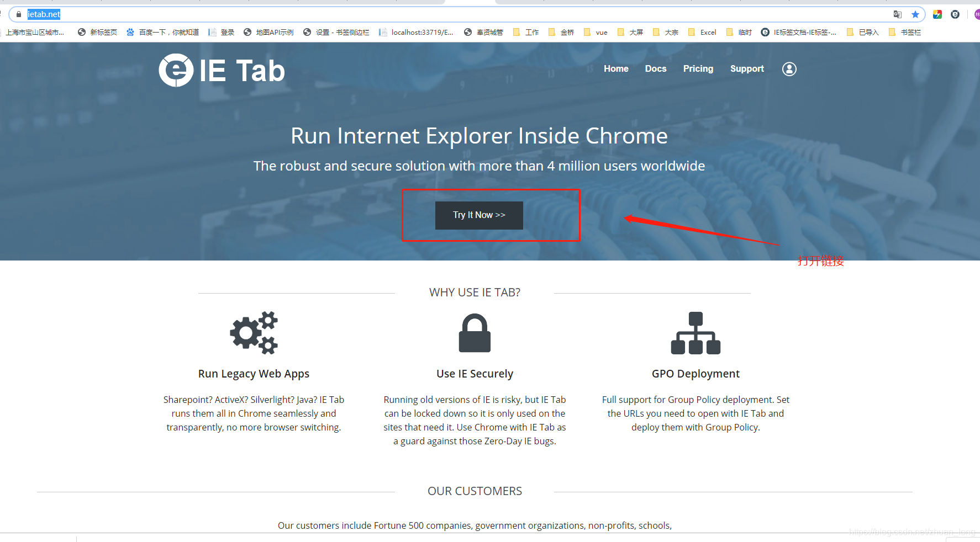Click the colorful extension icon in toolbar
980x542 pixels.
(x=937, y=14)
